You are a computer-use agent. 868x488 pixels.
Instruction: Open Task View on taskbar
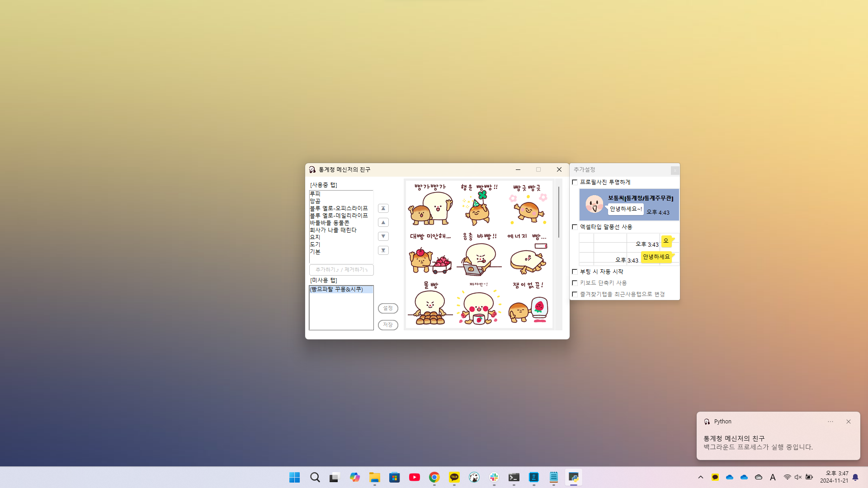click(335, 477)
